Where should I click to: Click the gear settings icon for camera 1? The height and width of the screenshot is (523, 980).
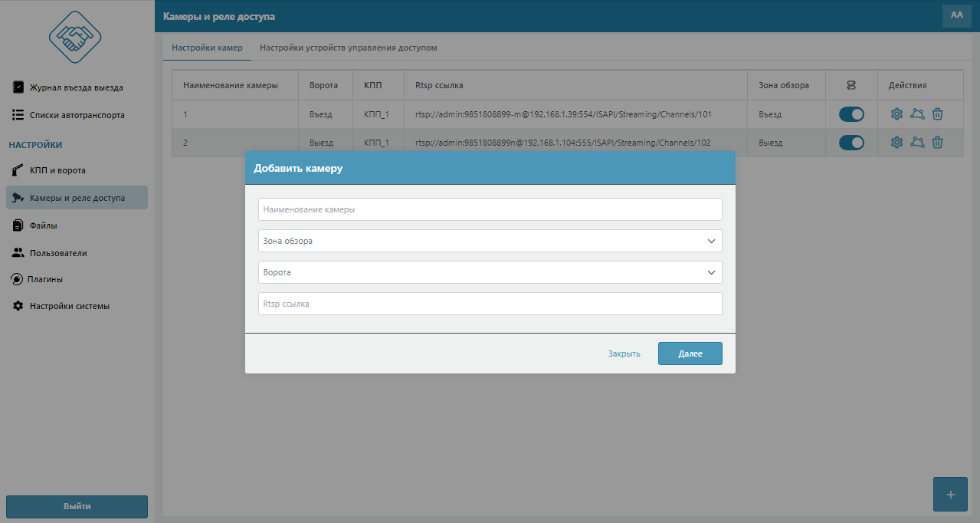pos(896,114)
